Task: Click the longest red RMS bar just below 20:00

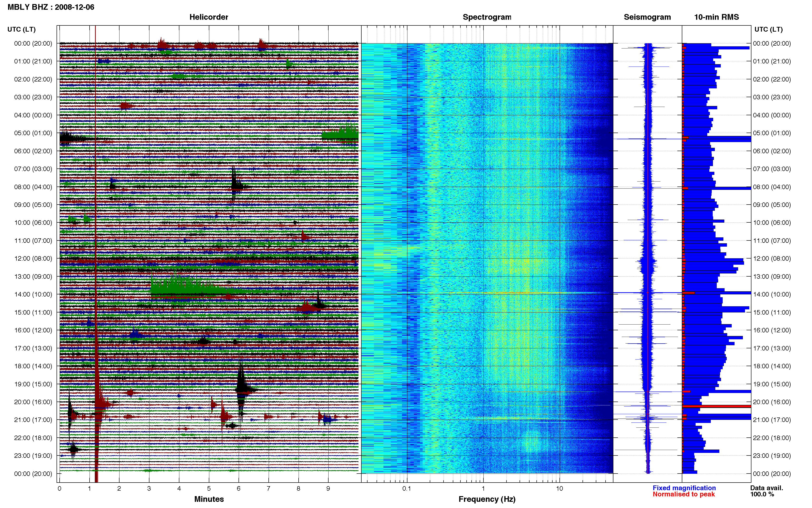Action: tap(716, 406)
